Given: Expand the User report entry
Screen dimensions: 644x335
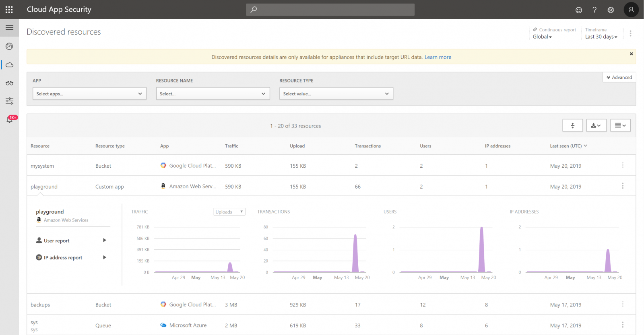Looking at the screenshot, I should click(71, 240).
